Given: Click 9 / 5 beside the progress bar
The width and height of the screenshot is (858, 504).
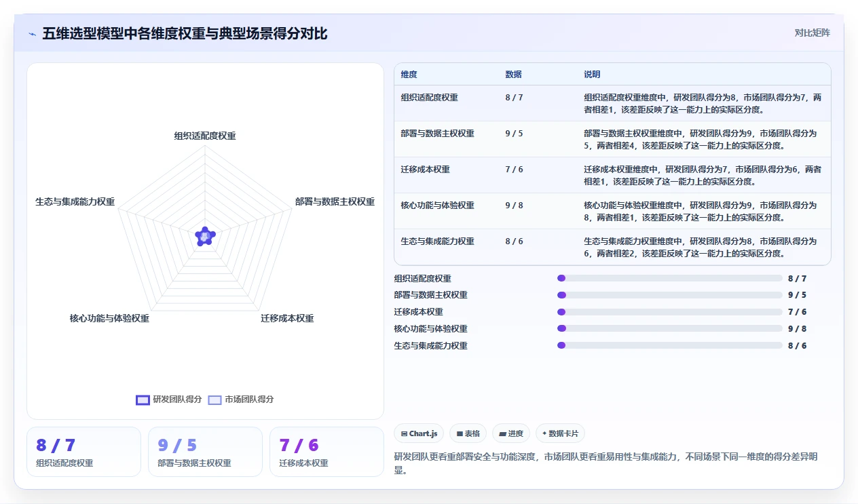Looking at the screenshot, I should [x=797, y=295].
